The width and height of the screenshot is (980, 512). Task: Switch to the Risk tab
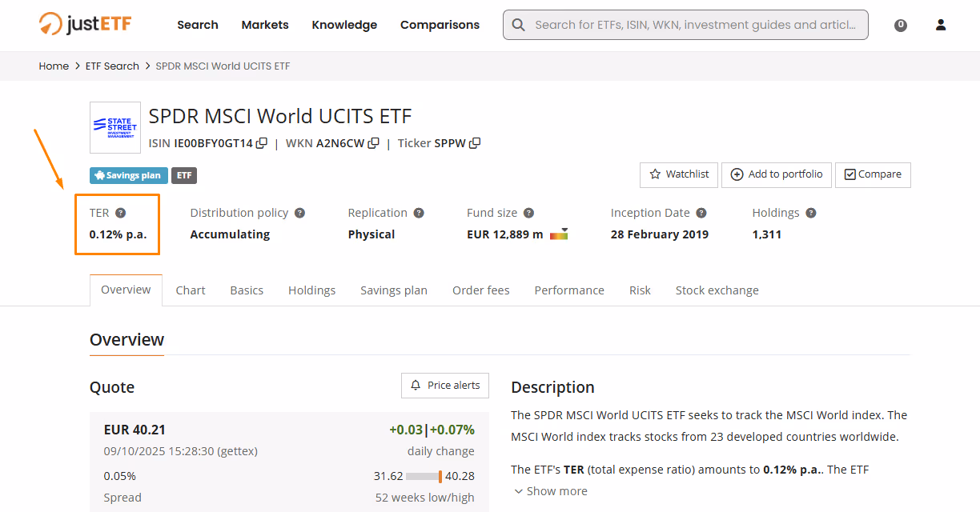(x=640, y=290)
